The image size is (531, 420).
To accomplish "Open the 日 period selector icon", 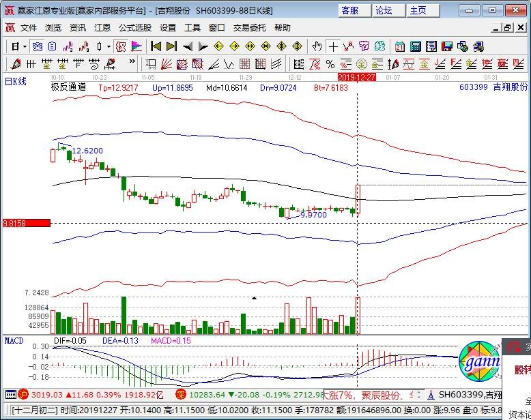I will tap(15, 46).
